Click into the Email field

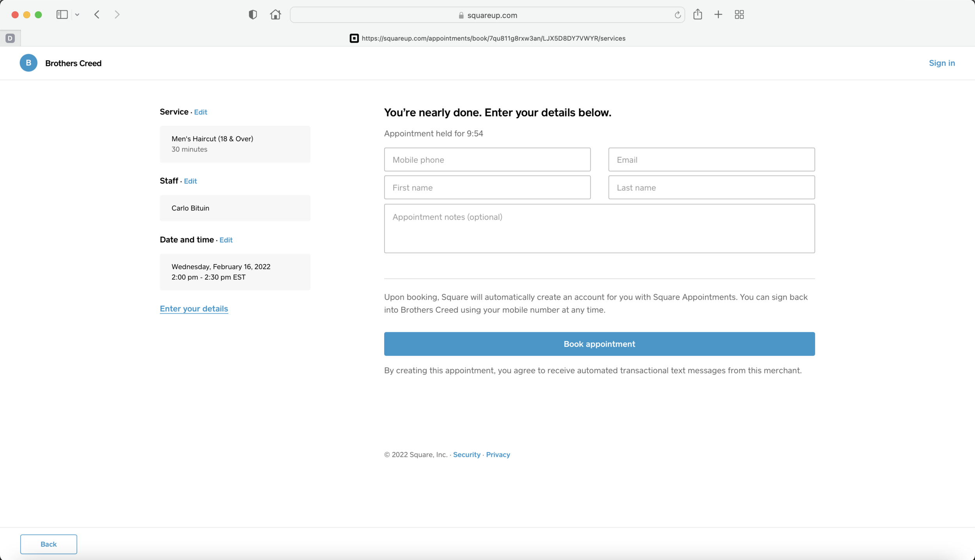(711, 160)
